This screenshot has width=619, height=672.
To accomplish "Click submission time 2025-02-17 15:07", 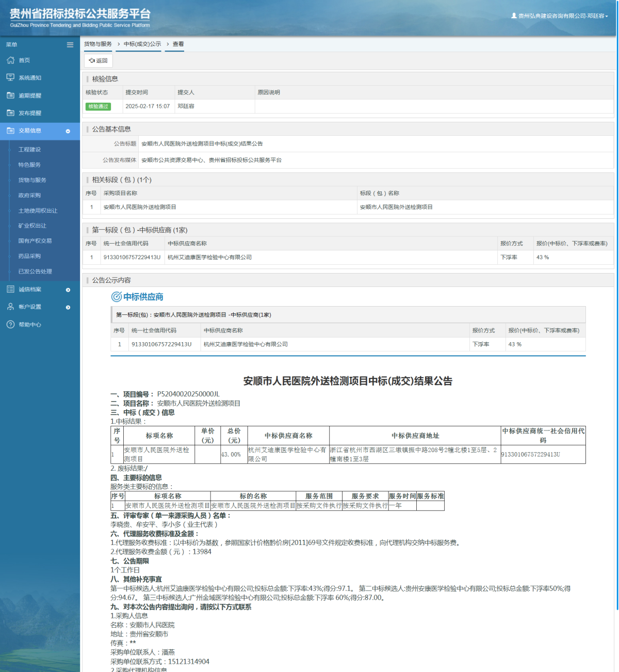I will (x=148, y=106).
